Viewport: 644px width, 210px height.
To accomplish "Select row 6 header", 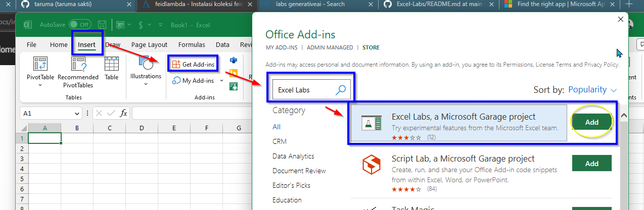I will point(21,188).
